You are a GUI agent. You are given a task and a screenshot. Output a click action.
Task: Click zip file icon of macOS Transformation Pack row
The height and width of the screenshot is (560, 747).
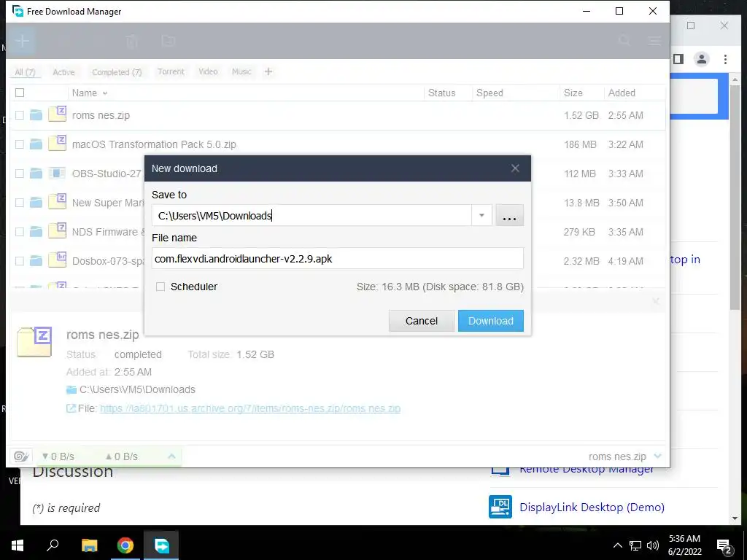tap(57, 144)
